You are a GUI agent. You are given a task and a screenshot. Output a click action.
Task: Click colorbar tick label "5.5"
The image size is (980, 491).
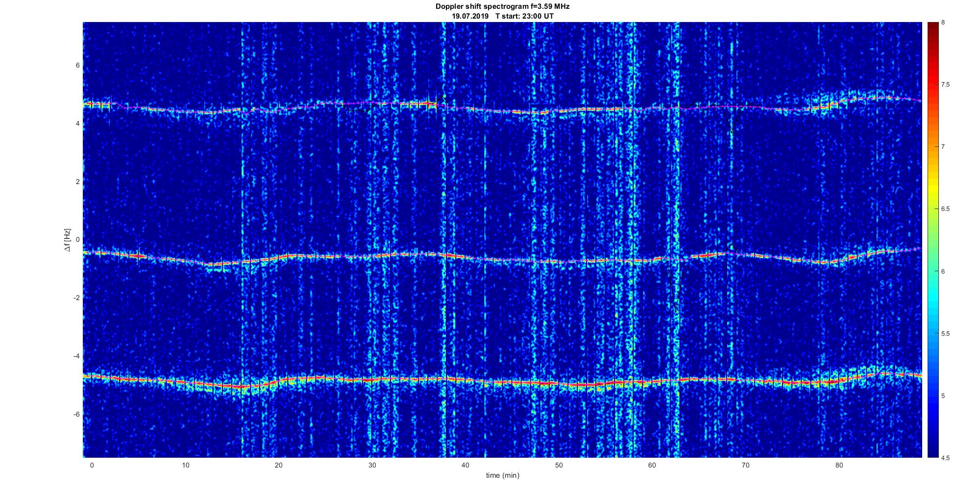(x=945, y=333)
